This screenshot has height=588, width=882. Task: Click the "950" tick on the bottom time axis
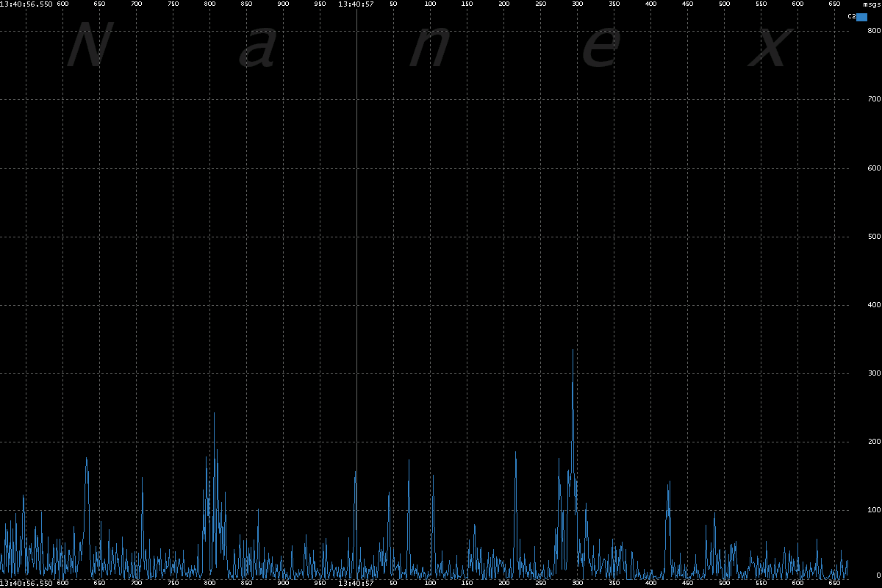tap(320, 583)
